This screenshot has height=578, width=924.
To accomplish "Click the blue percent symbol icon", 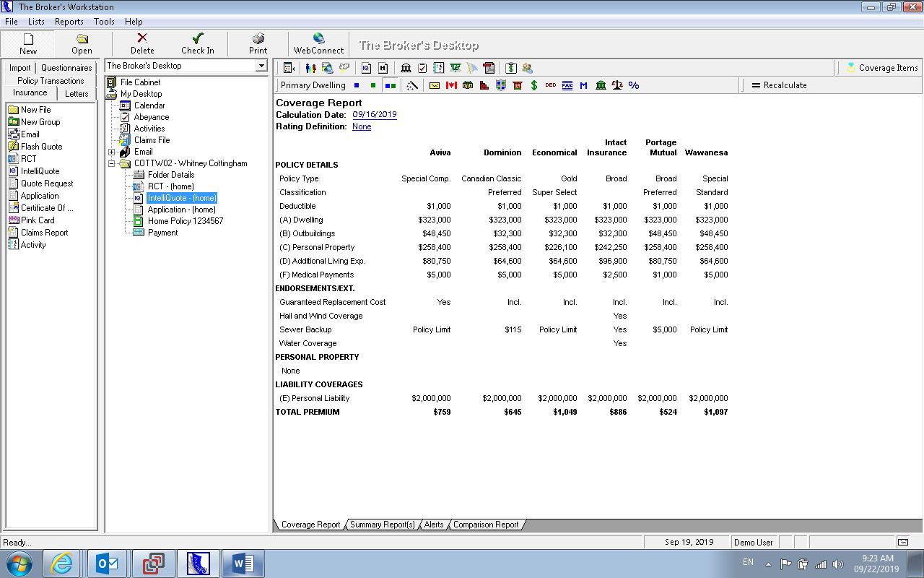I will [x=634, y=85].
